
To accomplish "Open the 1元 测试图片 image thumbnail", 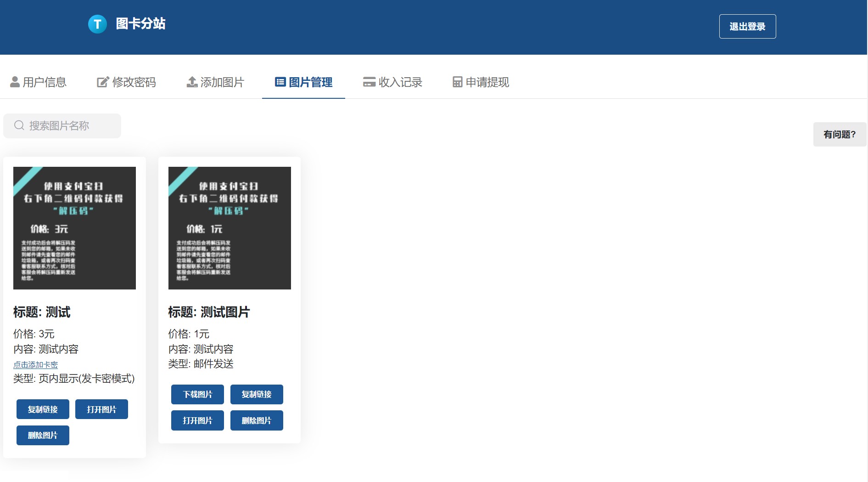I will [x=230, y=228].
